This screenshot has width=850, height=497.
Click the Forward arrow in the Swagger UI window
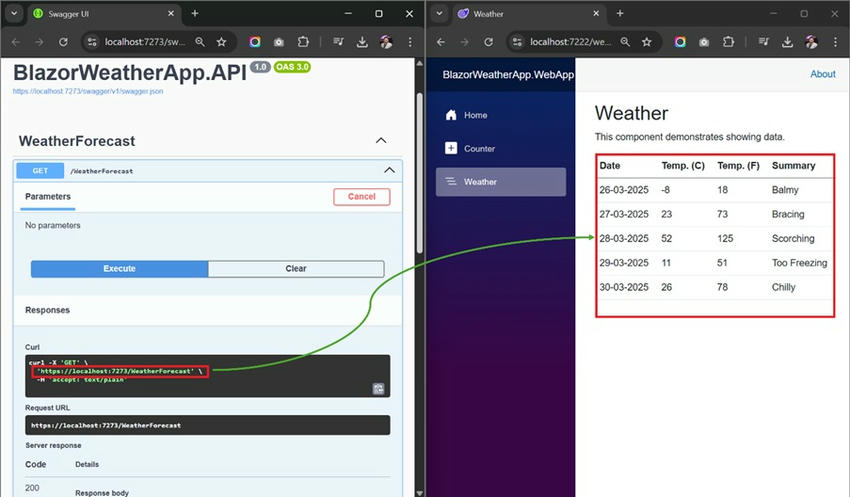[x=39, y=42]
